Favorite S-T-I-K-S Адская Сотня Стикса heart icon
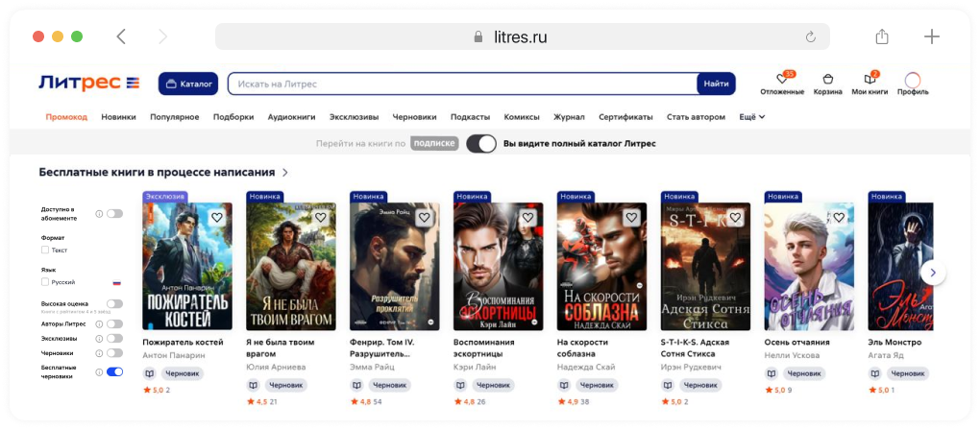Image resolution: width=980 pixels, height=430 pixels. (736, 217)
